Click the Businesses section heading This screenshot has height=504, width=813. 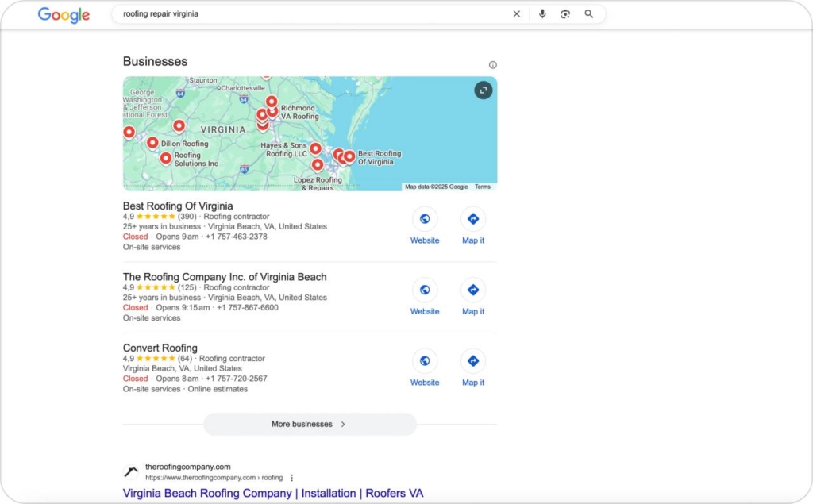[155, 61]
